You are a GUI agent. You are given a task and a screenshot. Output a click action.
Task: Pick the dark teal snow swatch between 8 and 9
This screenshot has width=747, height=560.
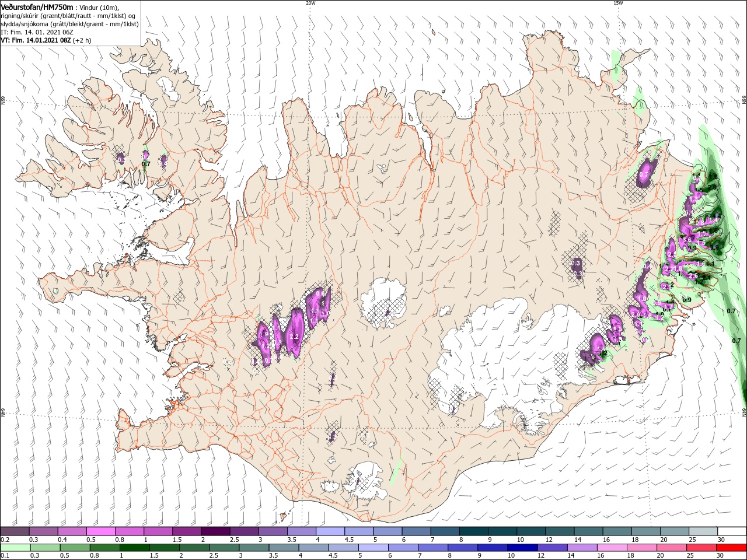tap(474, 531)
